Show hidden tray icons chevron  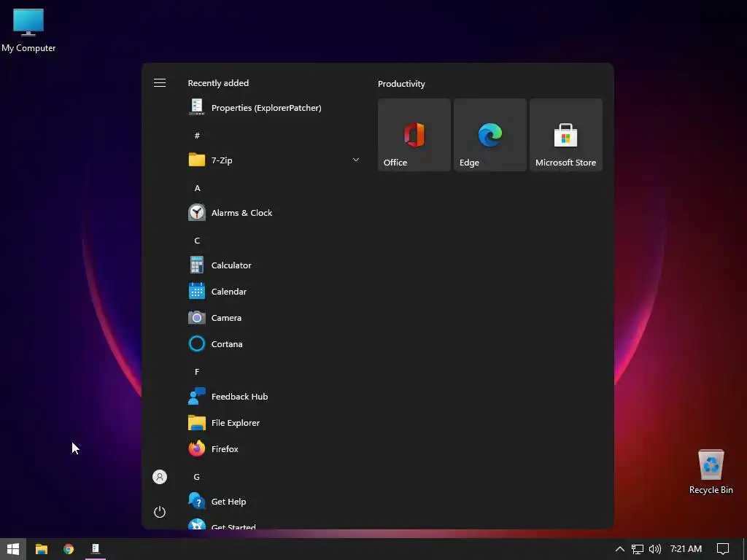coord(620,549)
